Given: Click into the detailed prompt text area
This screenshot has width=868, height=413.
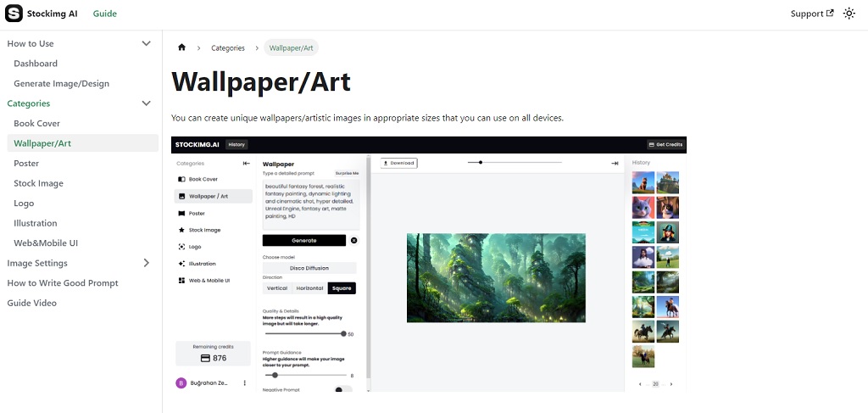Looking at the screenshot, I should tap(310, 204).
